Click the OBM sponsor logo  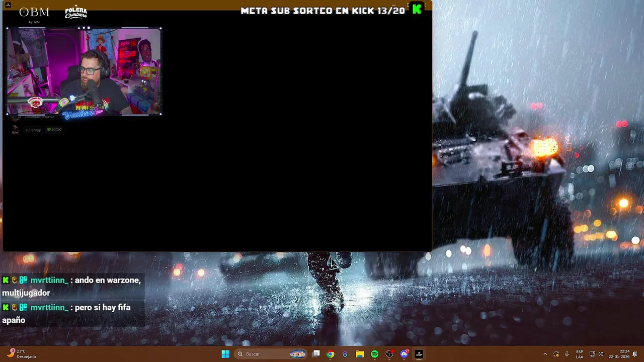coord(34,13)
